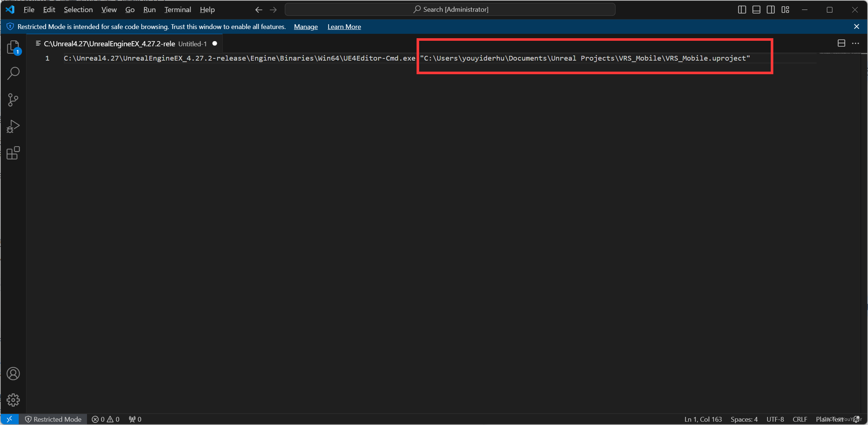The image size is (868, 425).
Task: Open Customize Layout options
Action: (x=785, y=10)
